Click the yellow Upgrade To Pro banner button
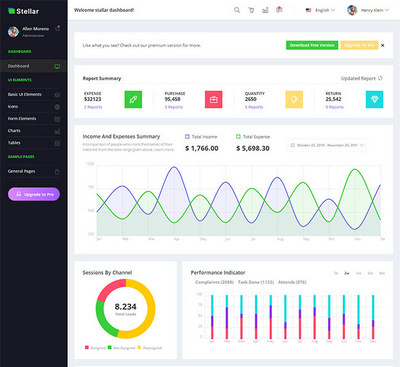400x367 pixels. click(x=359, y=45)
